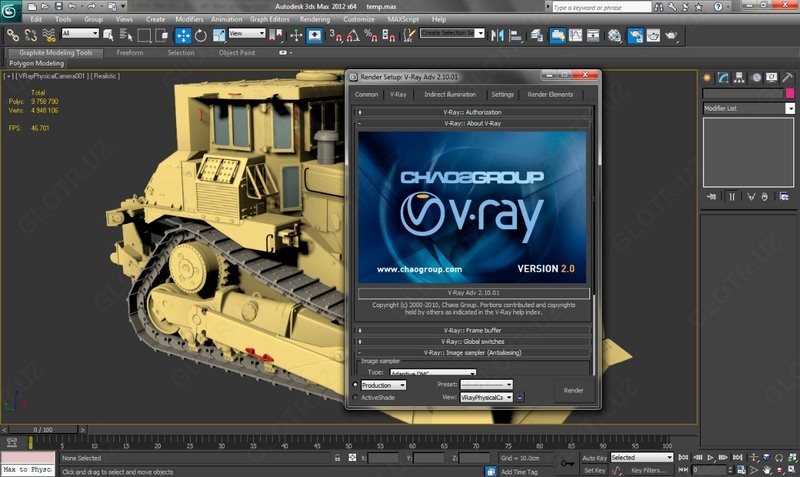Select the Link tool in main toolbar
The image size is (800, 477).
pyautogui.click(x=13, y=35)
